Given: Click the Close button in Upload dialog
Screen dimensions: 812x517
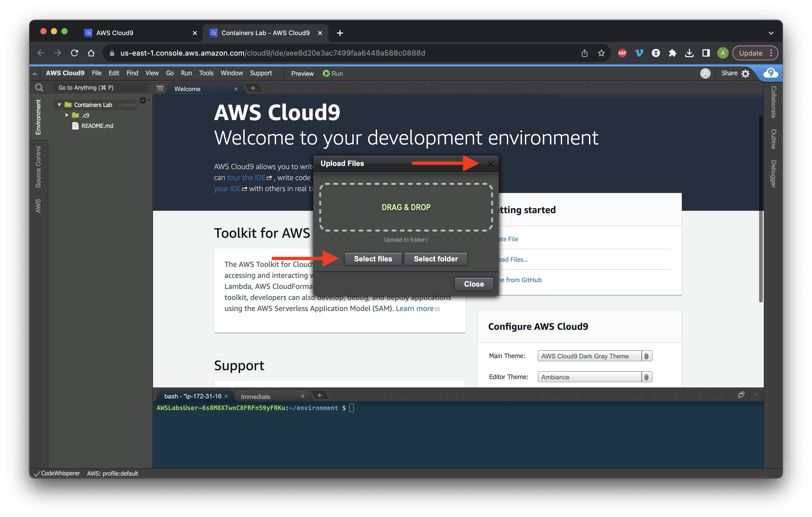Looking at the screenshot, I should pyautogui.click(x=474, y=284).
